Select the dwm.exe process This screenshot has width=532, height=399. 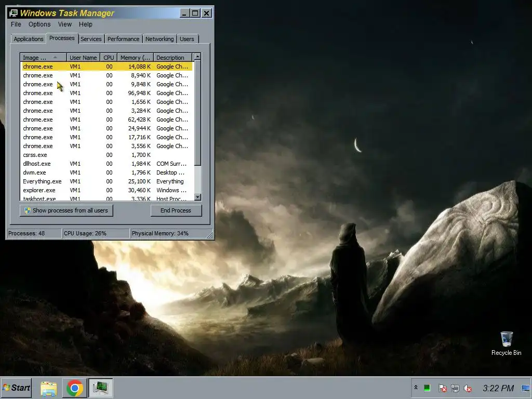point(107,172)
